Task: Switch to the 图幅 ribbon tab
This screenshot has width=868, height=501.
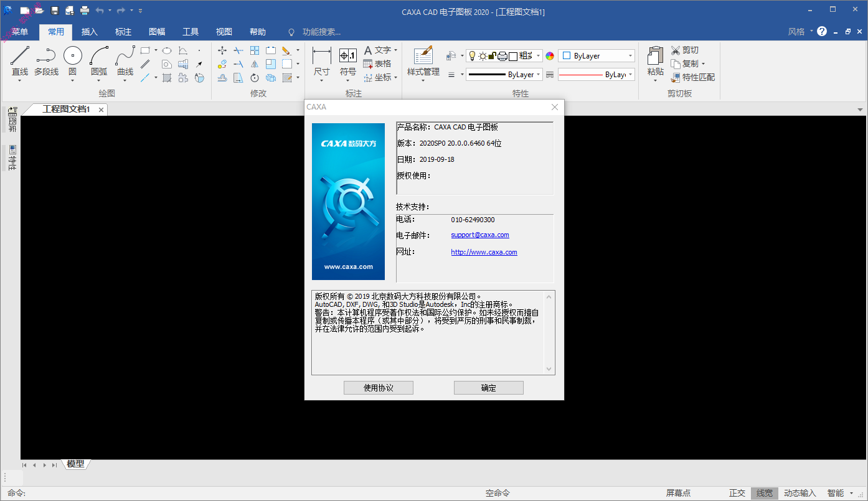Action: tap(157, 32)
